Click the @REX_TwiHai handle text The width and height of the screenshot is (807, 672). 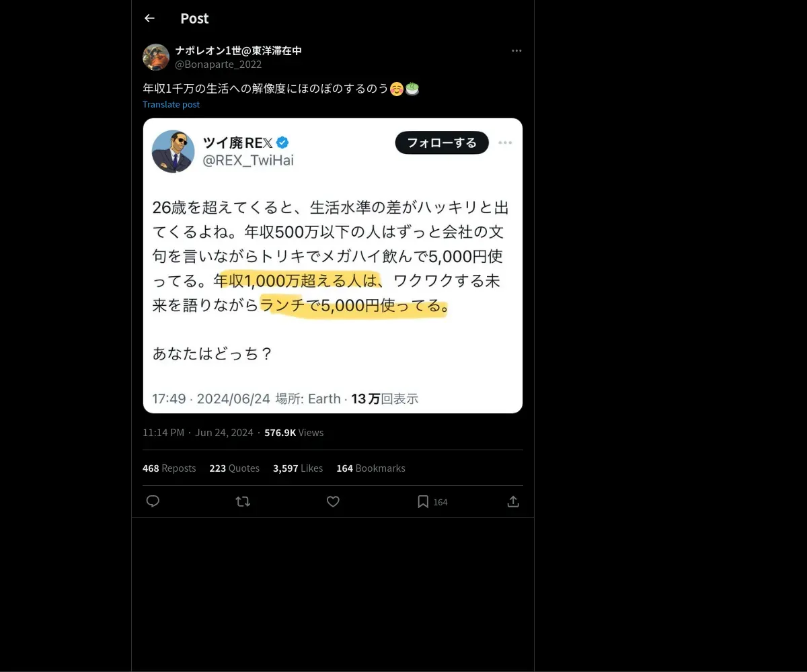tap(248, 160)
